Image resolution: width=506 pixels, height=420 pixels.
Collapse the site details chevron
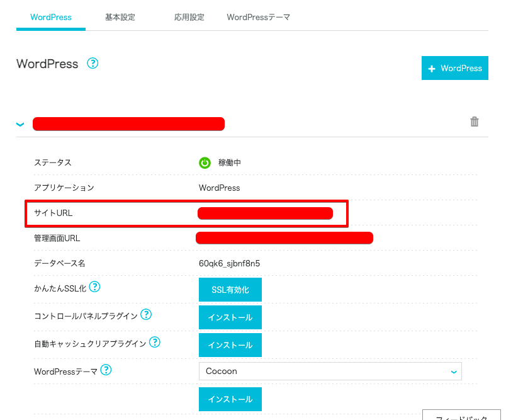pyautogui.click(x=20, y=124)
